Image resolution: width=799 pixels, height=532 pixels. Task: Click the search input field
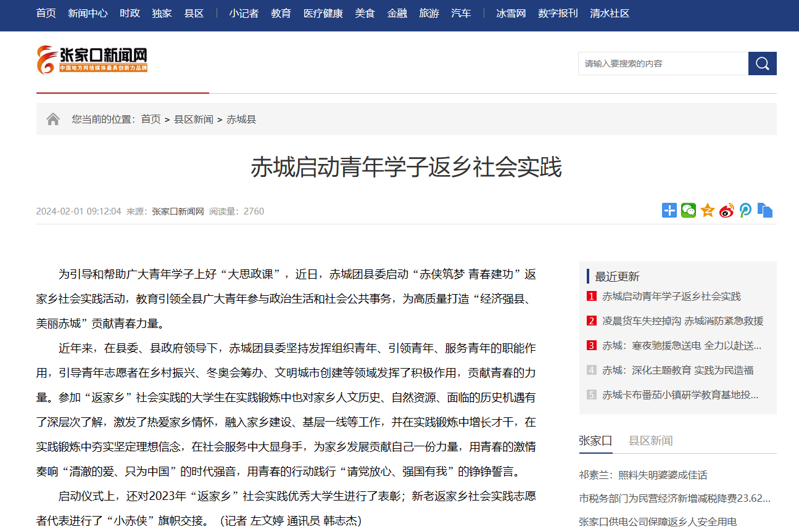tap(663, 63)
